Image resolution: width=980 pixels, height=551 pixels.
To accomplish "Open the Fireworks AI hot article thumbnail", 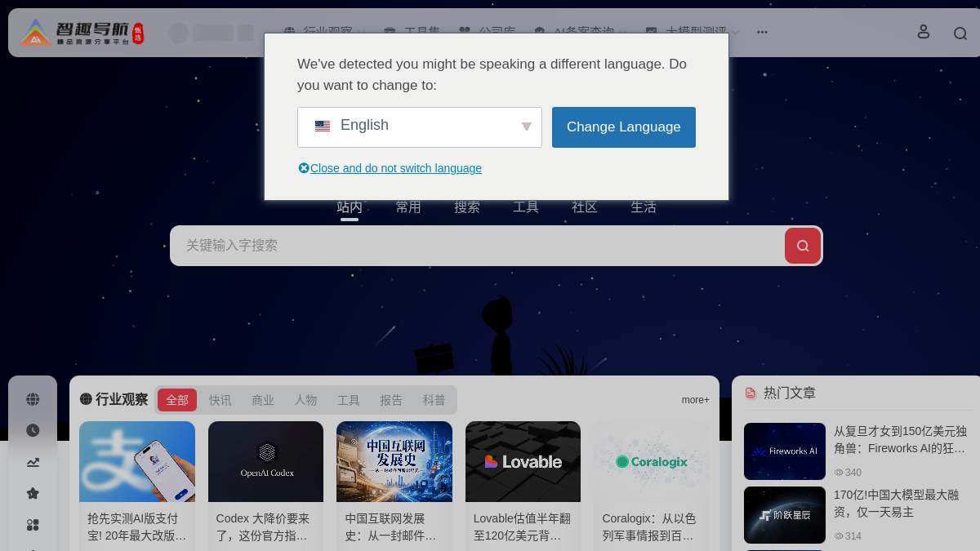I will point(785,451).
